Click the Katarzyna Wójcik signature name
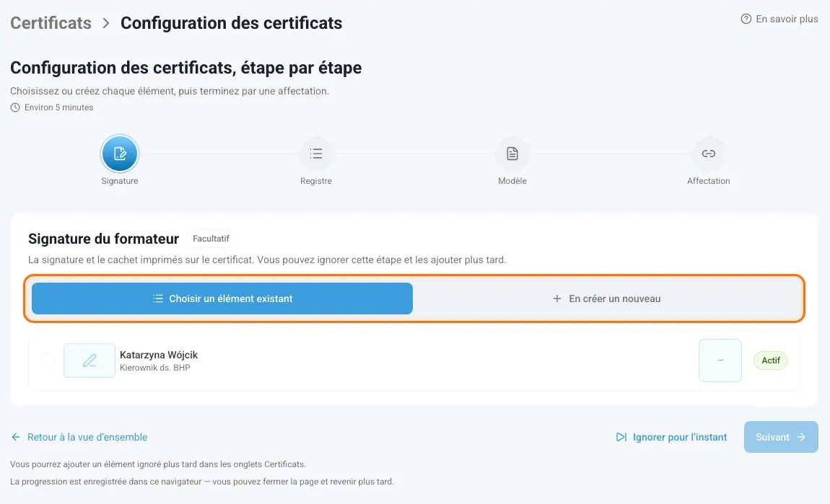Viewport: 830px width, 504px height. click(159, 355)
